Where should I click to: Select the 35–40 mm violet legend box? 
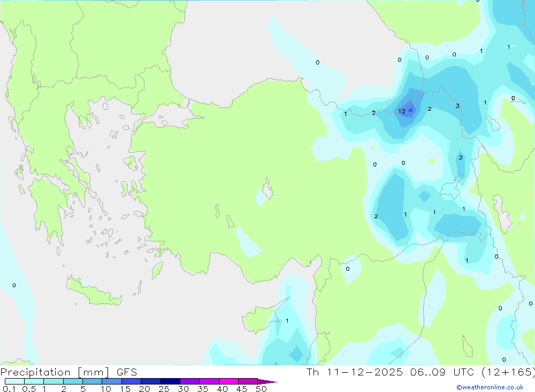(x=209, y=381)
